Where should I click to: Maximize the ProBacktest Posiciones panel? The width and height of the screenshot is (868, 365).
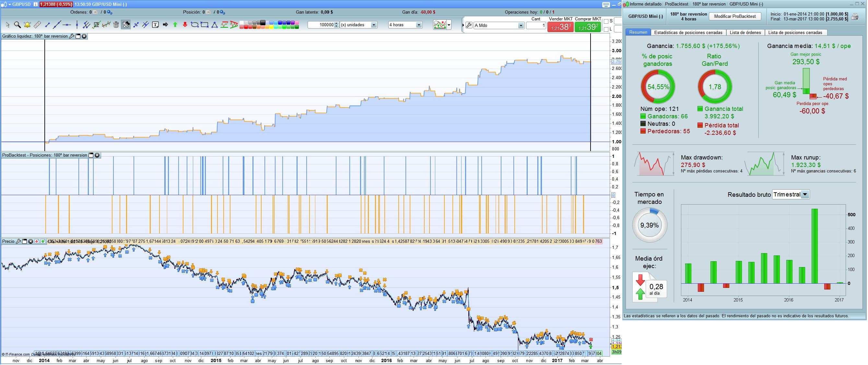click(91, 155)
